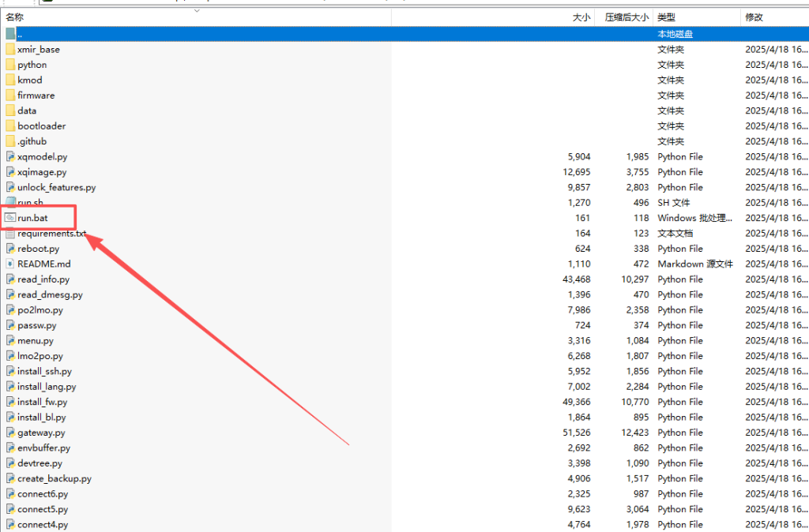Click the run.bat batch file icon
This screenshot has height=532, width=809.
click(x=10, y=218)
